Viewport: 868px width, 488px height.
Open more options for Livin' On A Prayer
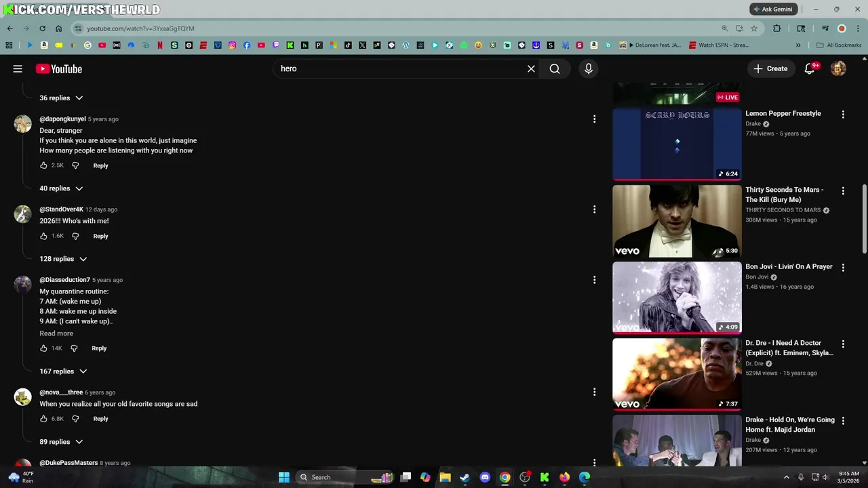pos(843,268)
